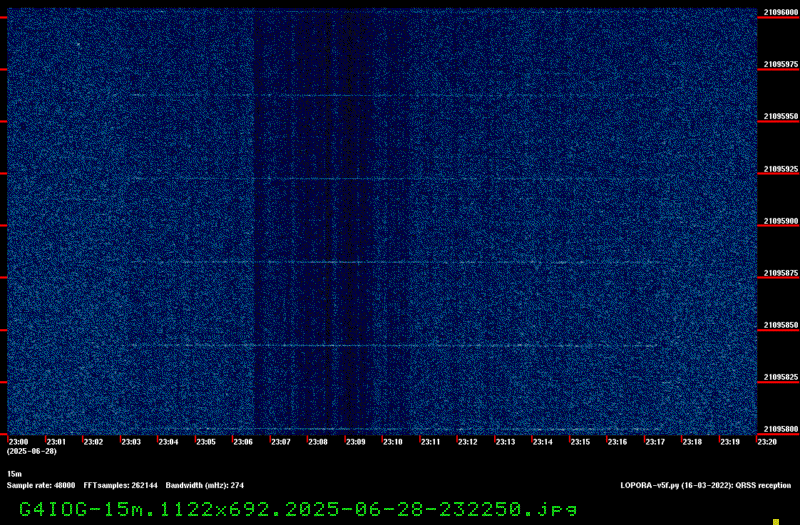Image resolution: width=800 pixels, height=525 pixels.
Task: Click the 21095975 frequency label
Action: pos(781,64)
